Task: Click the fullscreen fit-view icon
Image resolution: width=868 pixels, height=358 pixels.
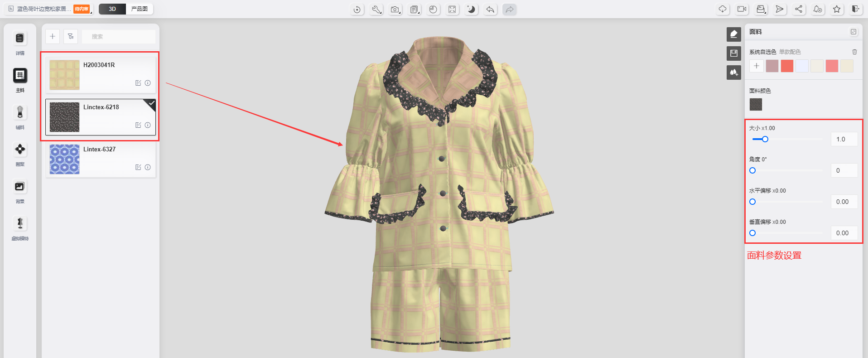Action: click(452, 10)
